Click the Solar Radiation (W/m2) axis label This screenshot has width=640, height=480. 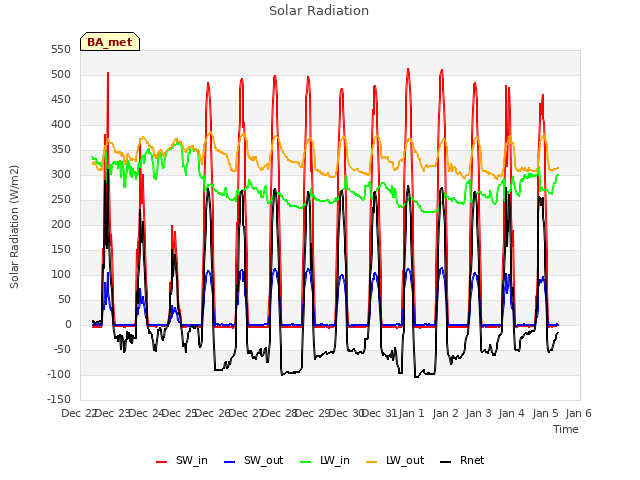pyautogui.click(x=14, y=227)
